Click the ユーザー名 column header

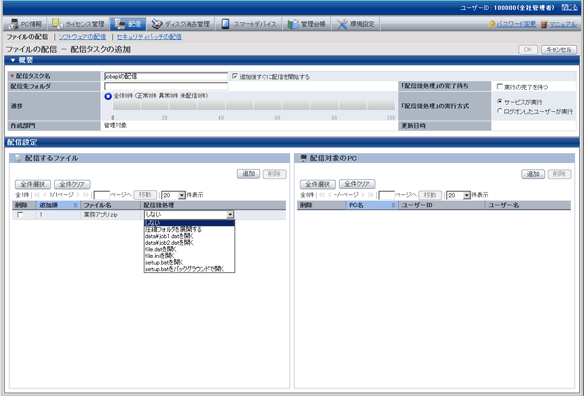tap(528, 205)
